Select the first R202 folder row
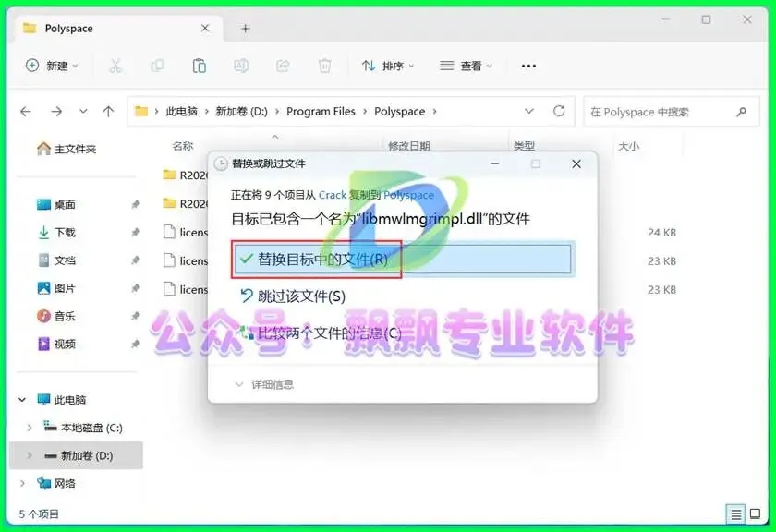The width and height of the screenshot is (776, 532). click(x=185, y=175)
